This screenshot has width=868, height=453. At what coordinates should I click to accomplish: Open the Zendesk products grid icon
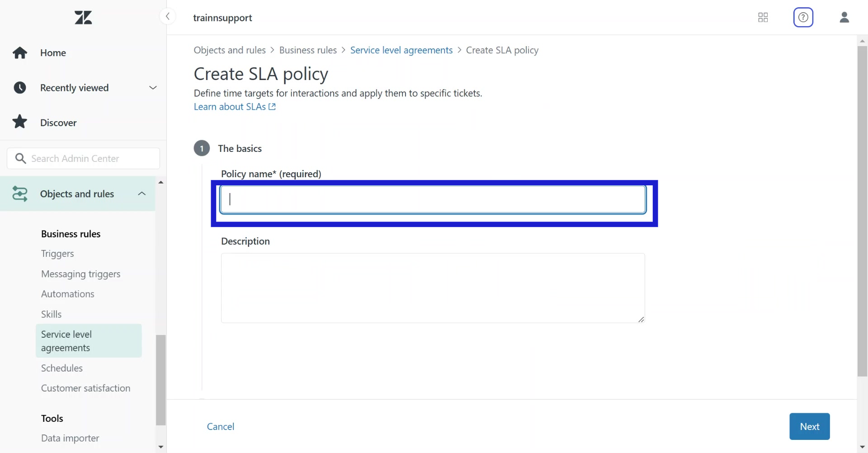[763, 18]
